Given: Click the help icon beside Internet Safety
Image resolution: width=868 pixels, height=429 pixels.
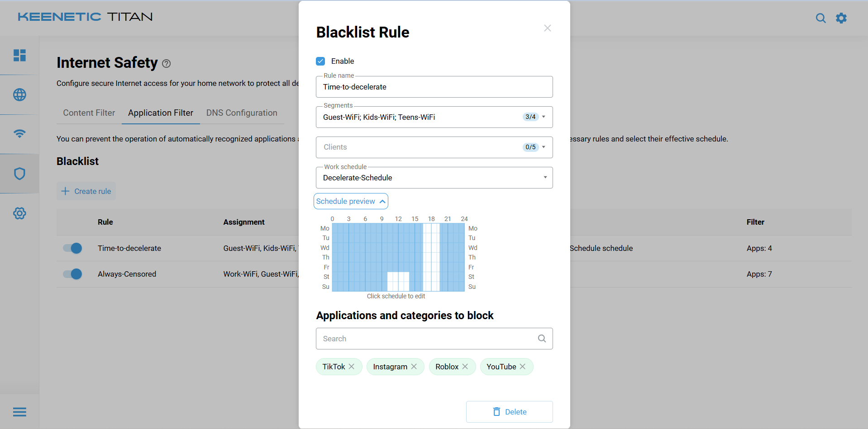Looking at the screenshot, I should click(167, 64).
